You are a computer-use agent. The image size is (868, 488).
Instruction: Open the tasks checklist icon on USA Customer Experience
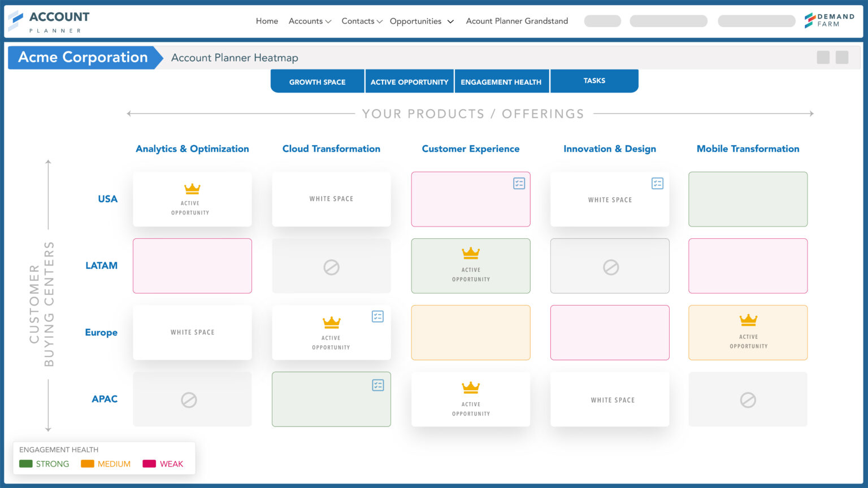(x=519, y=183)
